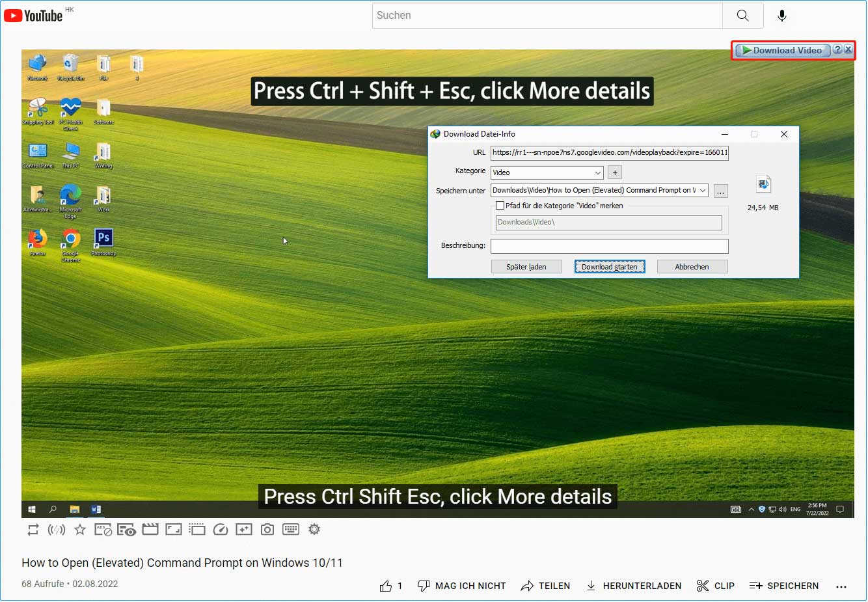Image resolution: width=868 pixels, height=602 pixels.
Task: Like the video with the thumbs up
Action: pos(385,585)
